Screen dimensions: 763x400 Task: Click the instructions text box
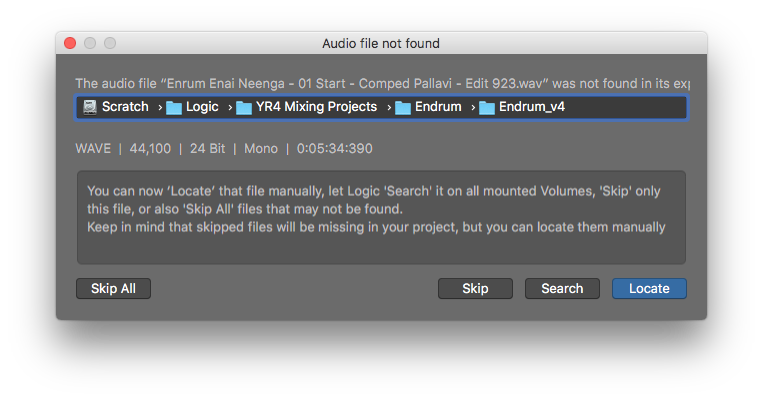click(x=382, y=218)
